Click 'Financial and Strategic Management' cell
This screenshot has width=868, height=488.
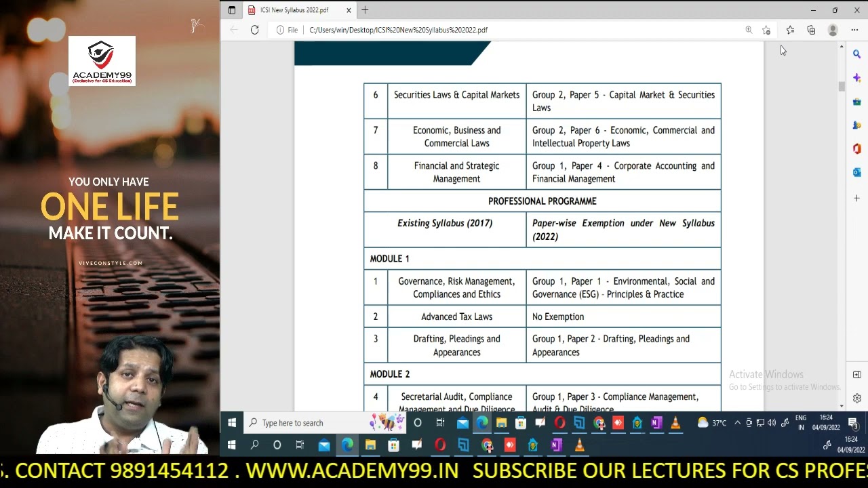[457, 172]
